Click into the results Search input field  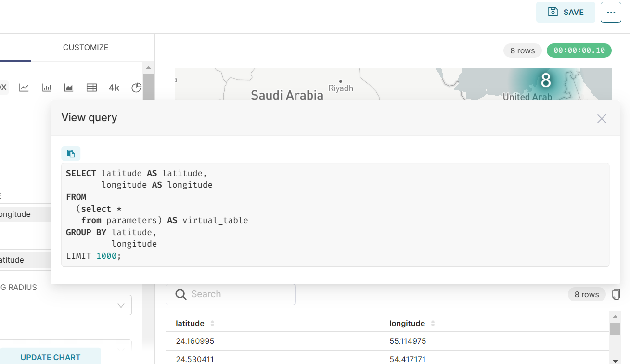(x=231, y=294)
